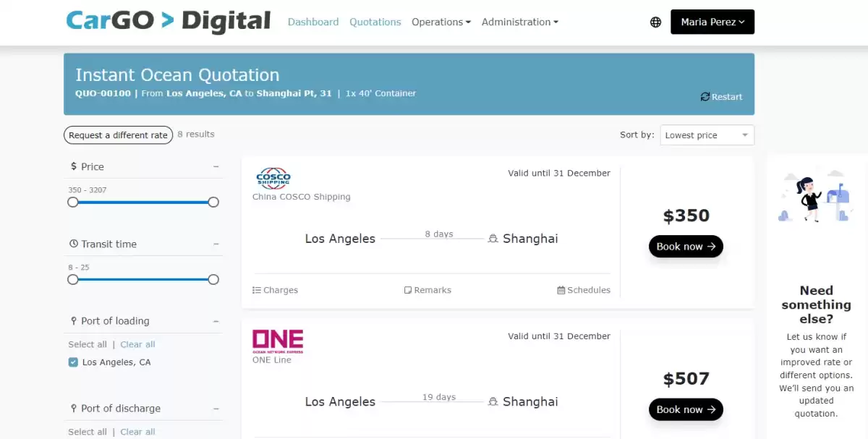Open Charges for COSCO quote
Image resolution: width=868 pixels, height=439 pixels.
tap(275, 290)
